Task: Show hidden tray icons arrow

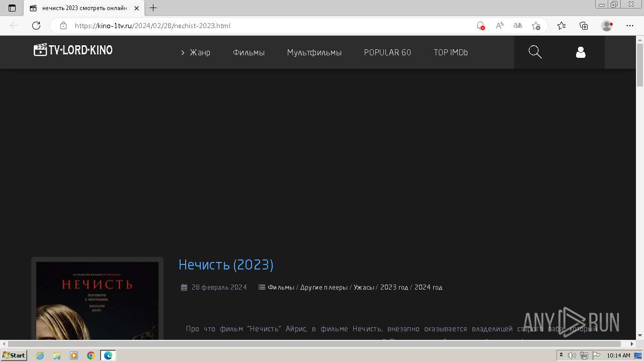Action: pyautogui.click(x=561, y=355)
